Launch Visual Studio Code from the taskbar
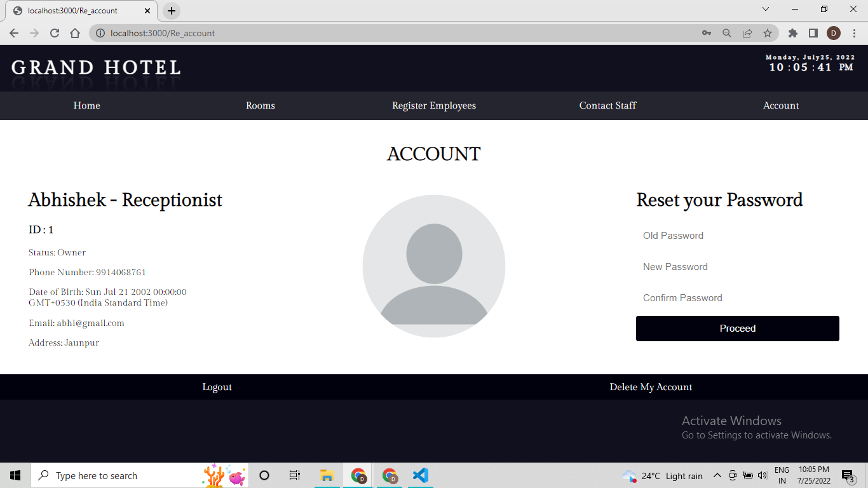868x488 pixels. 421,475
